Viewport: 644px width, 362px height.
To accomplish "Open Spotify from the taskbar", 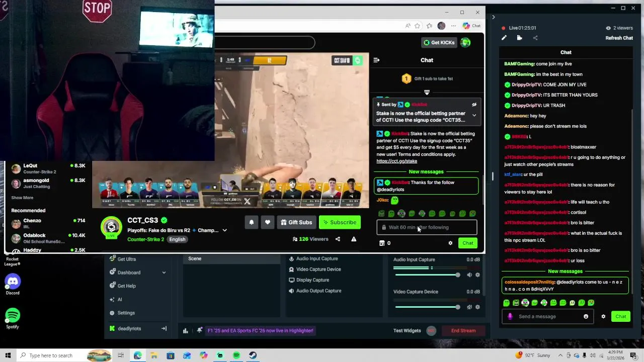I will tap(236, 355).
